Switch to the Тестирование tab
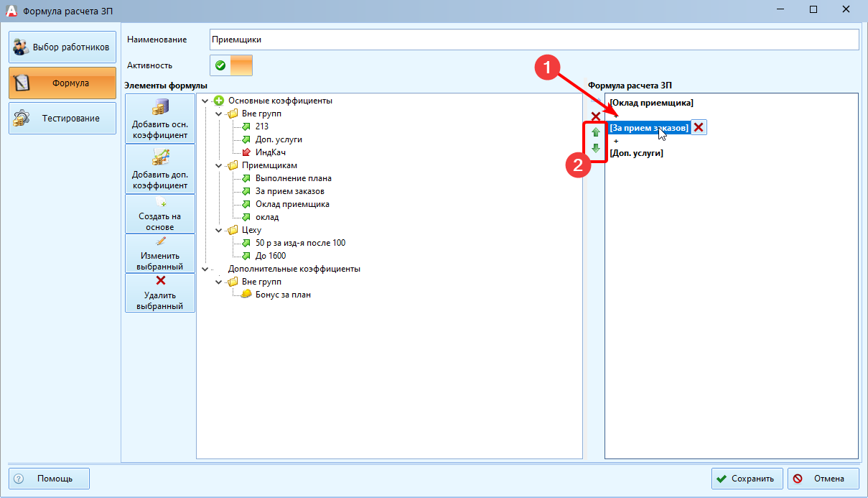The image size is (868, 498). click(x=62, y=118)
